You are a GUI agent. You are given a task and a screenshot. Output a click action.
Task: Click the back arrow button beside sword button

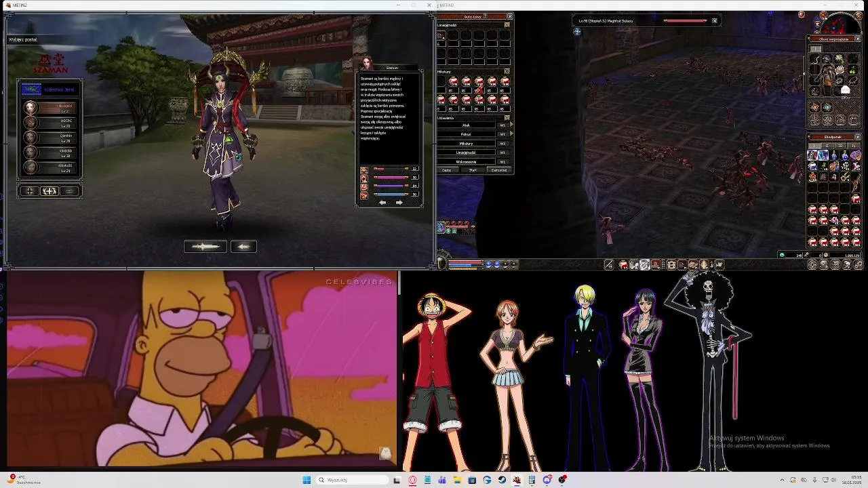[x=243, y=247]
